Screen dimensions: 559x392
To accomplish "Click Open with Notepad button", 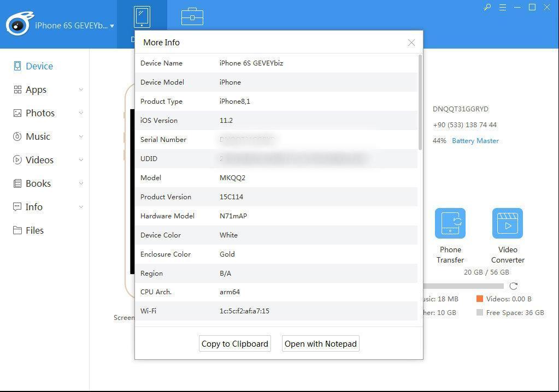I will tap(321, 343).
